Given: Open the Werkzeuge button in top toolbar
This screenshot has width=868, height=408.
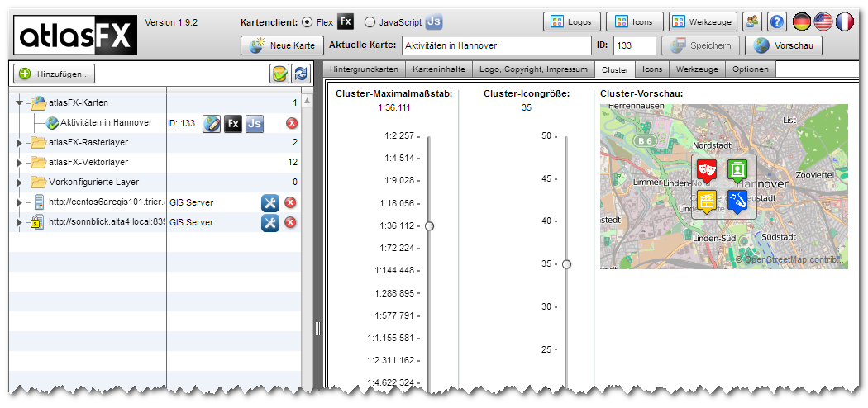Looking at the screenshot, I should click(703, 22).
